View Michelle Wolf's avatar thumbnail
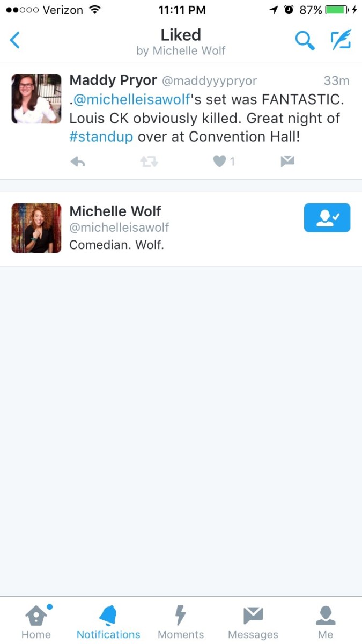Image resolution: width=362 pixels, height=644 pixels. pyautogui.click(x=36, y=228)
